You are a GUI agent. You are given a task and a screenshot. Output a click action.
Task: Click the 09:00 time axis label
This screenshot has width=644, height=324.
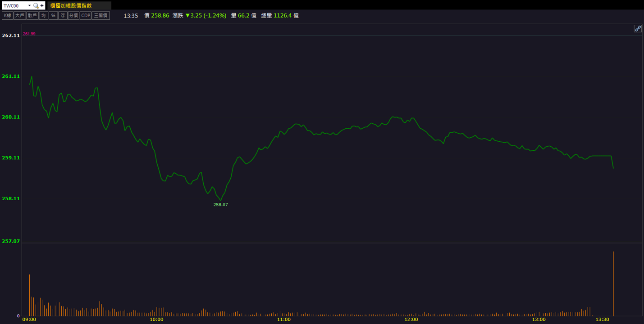click(x=29, y=319)
